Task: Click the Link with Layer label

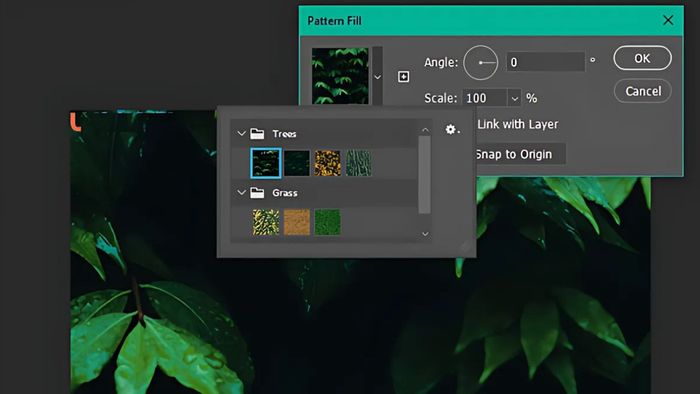Action: (x=518, y=124)
